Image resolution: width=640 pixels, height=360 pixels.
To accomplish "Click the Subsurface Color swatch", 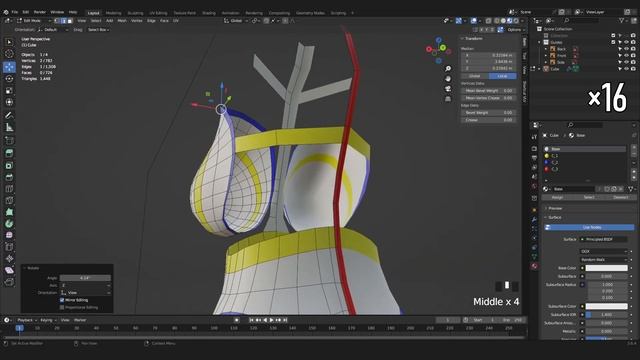I will point(607,307).
